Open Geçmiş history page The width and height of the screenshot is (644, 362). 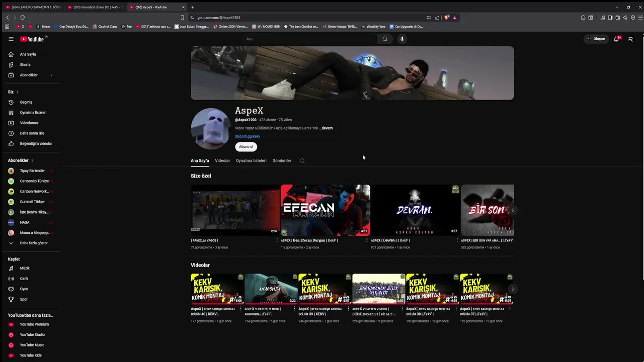click(x=26, y=102)
